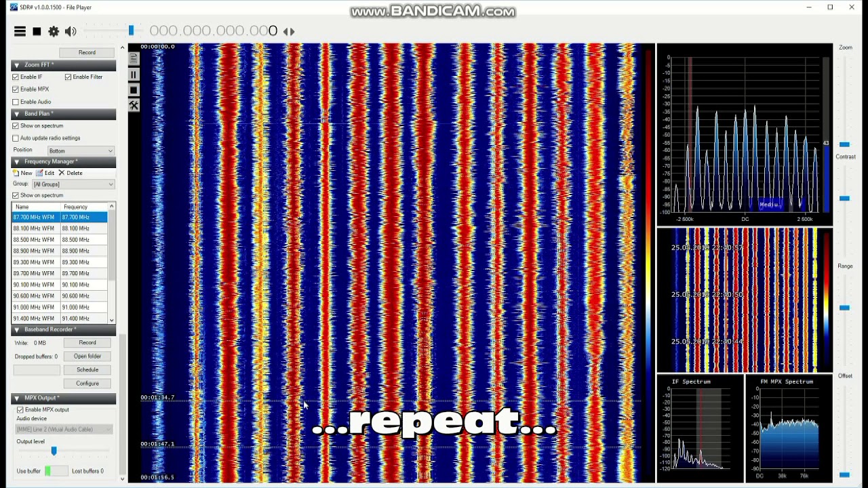Stop playback with the top toolbar stop button
868x488 pixels.
37,31
